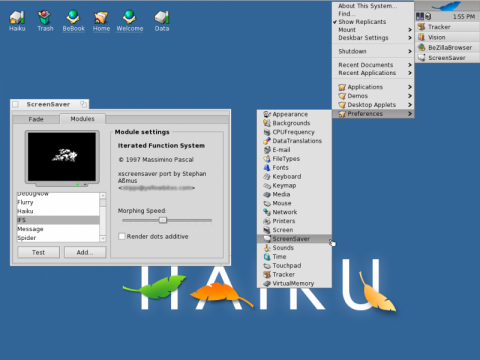This screenshot has width=480, height=360.
Task: Expand the Shutdown submenu
Action: tap(373, 51)
